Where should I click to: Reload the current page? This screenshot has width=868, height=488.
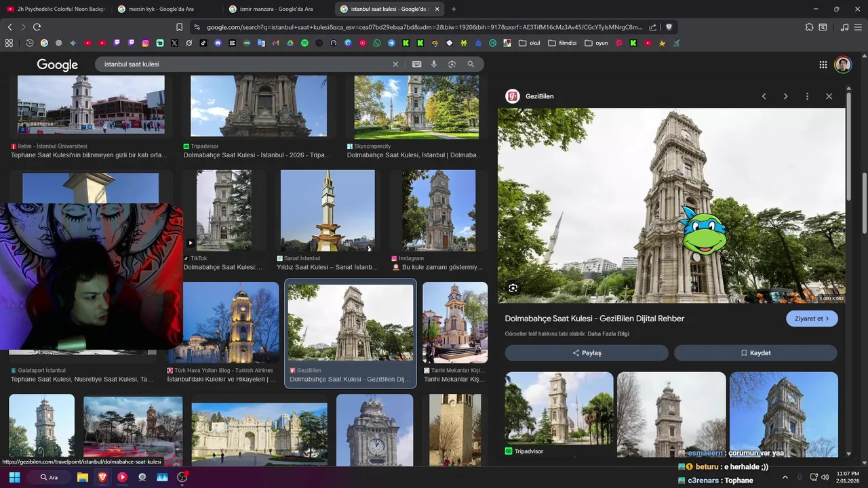tap(37, 27)
